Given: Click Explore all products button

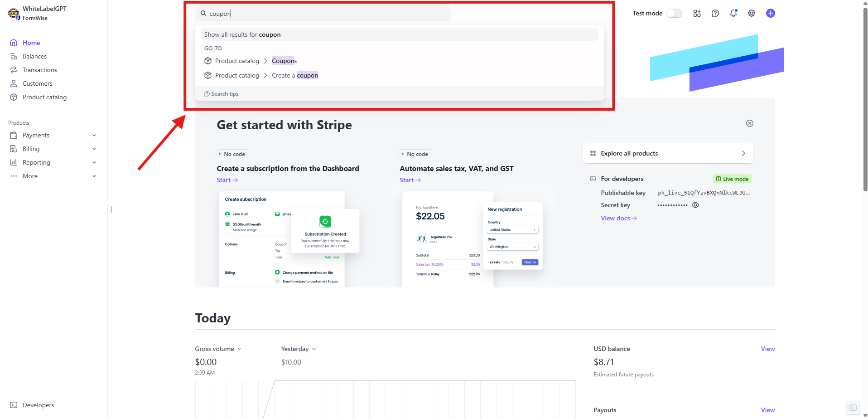Looking at the screenshot, I should (x=668, y=153).
